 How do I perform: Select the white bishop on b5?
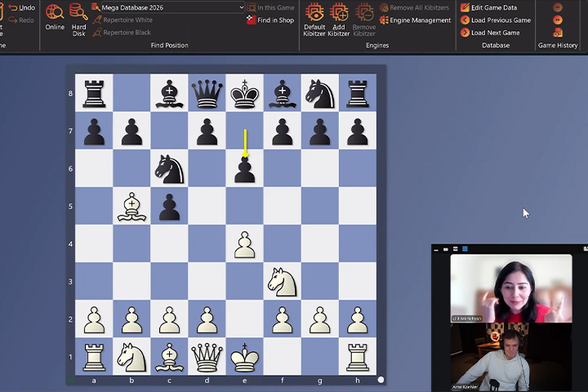(x=131, y=207)
